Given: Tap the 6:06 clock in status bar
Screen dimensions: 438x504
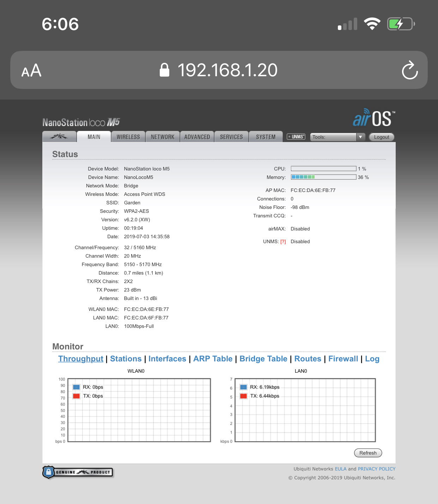Looking at the screenshot, I should [x=60, y=24].
